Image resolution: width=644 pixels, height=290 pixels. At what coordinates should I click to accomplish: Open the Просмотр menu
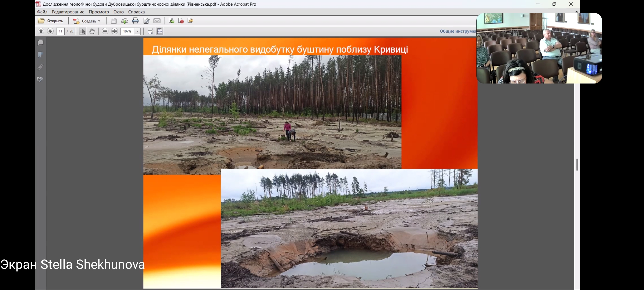(x=99, y=12)
